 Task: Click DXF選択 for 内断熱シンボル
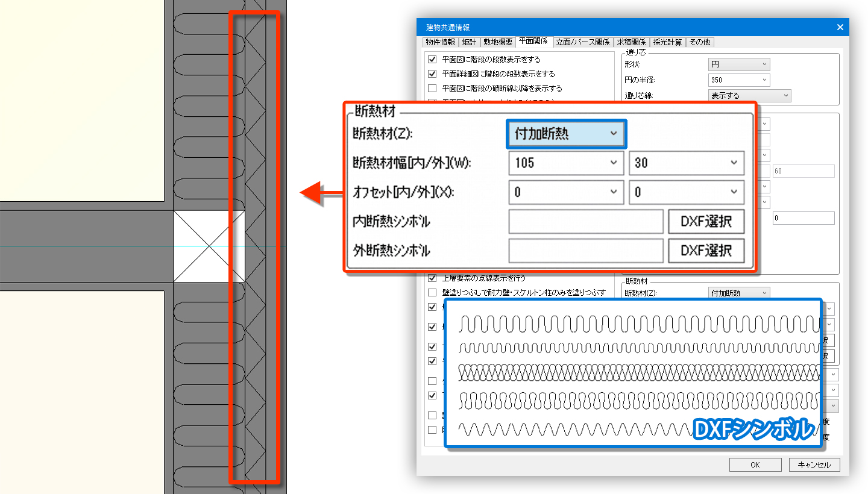(x=706, y=222)
